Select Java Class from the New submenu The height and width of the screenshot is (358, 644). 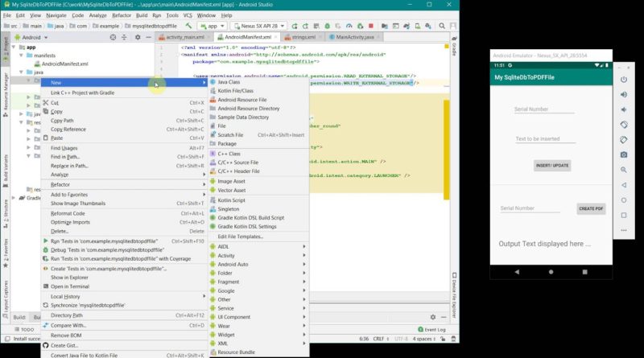click(x=229, y=82)
